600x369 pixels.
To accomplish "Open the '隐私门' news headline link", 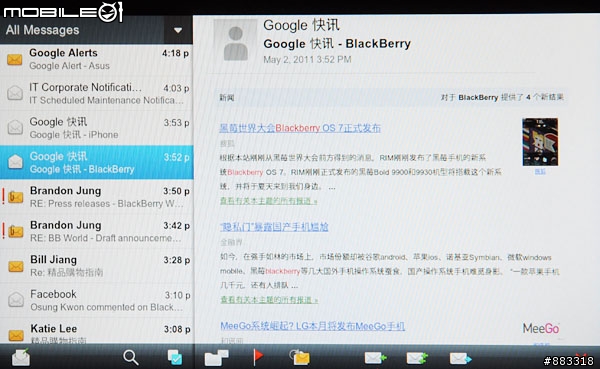I will point(274,227).
